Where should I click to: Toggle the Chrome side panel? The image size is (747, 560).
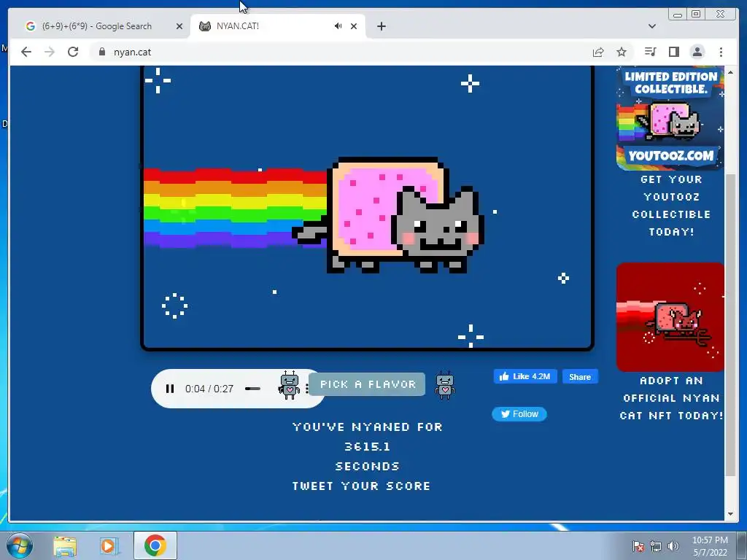tap(673, 52)
